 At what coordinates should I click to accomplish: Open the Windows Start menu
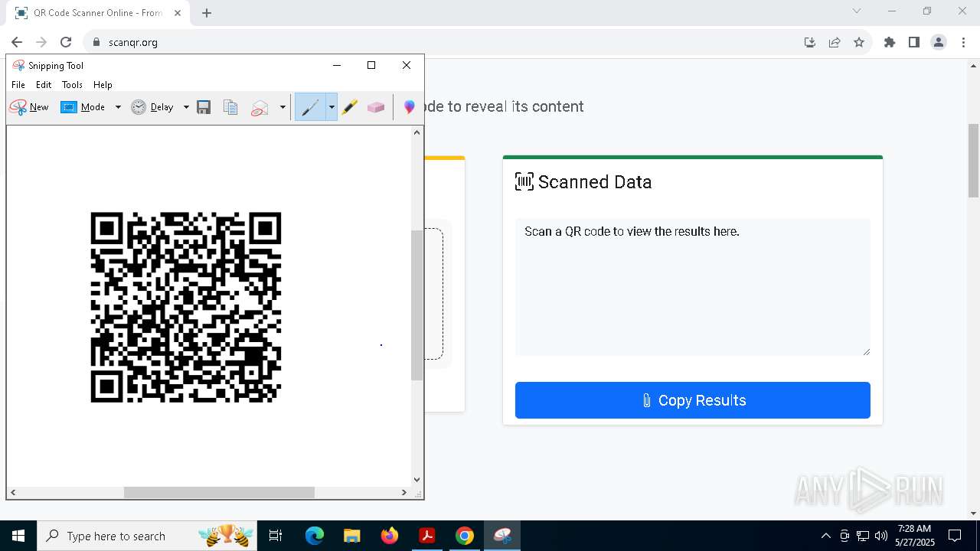18,536
